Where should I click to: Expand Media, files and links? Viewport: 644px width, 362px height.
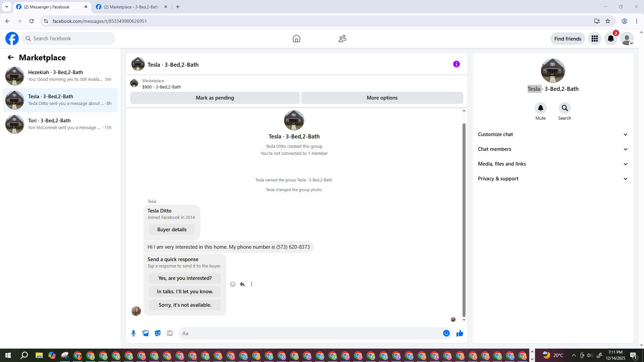click(x=552, y=164)
